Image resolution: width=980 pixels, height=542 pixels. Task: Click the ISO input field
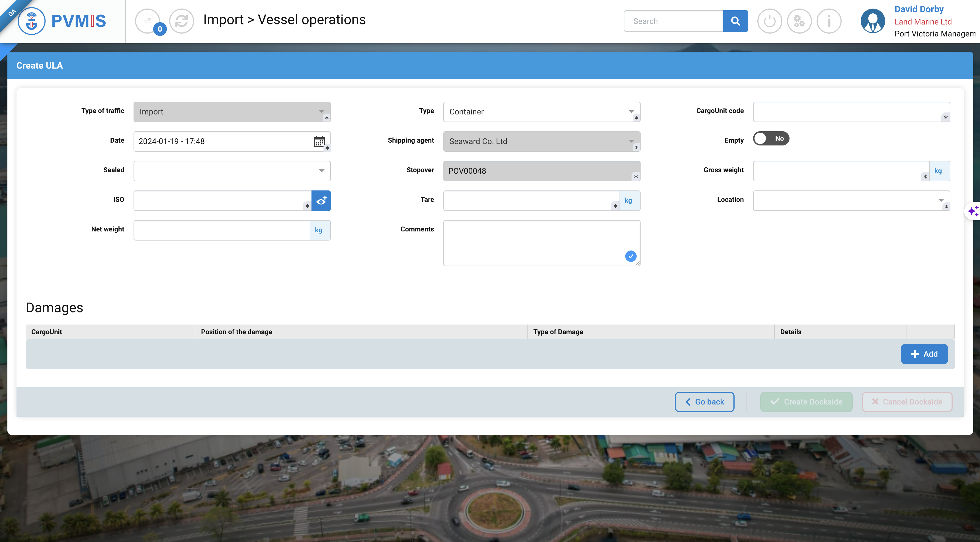(x=222, y=200)
